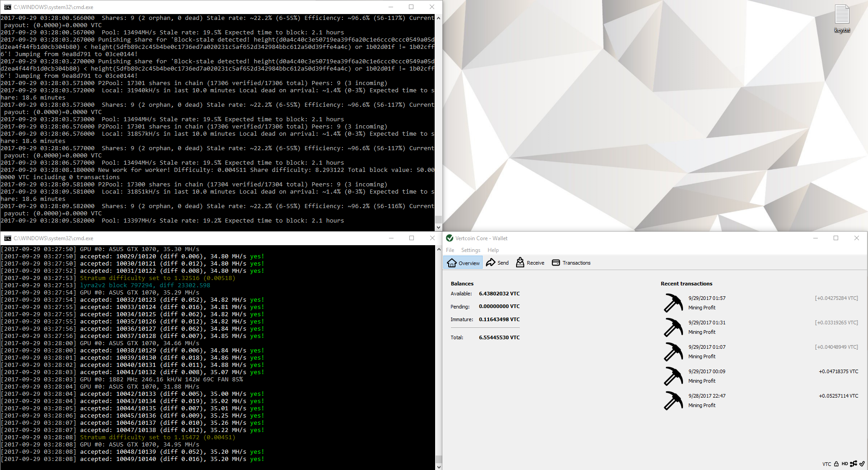Screen dimensions: 868x470
Task: Click the 'Stratum difficulty set to 1.15472' line
Action: pyautogui.click(x=118, y=437)
